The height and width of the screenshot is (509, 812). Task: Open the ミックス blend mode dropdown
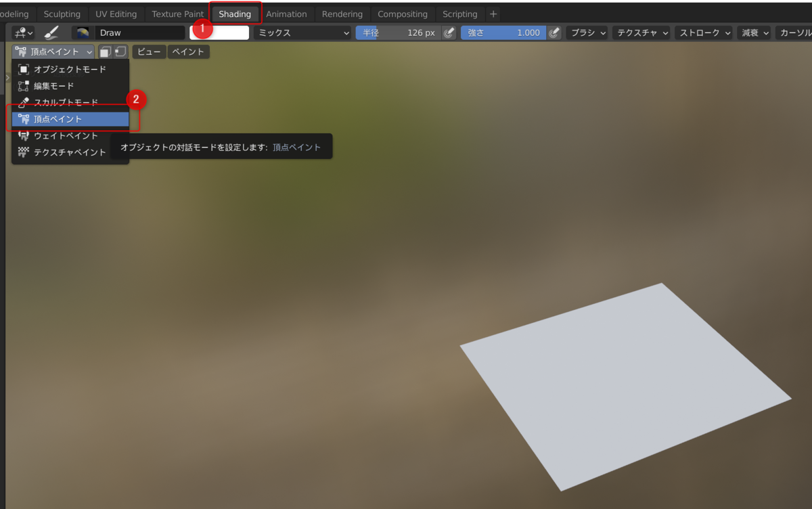coord(302,32)
